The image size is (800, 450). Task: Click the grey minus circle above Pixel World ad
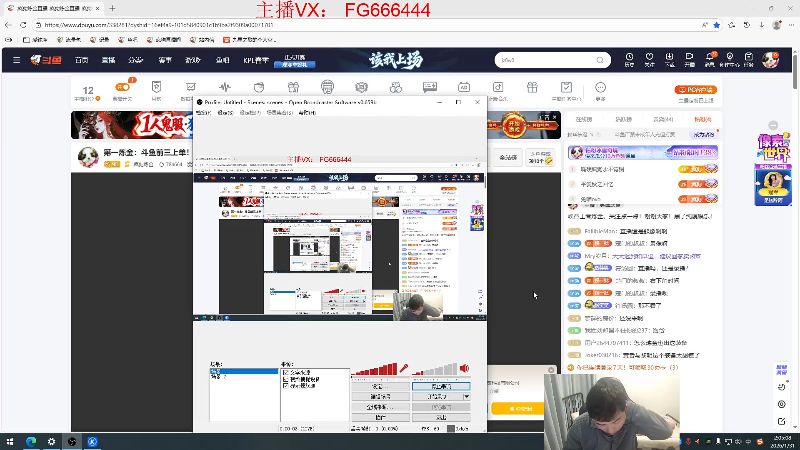click(773, 125)
